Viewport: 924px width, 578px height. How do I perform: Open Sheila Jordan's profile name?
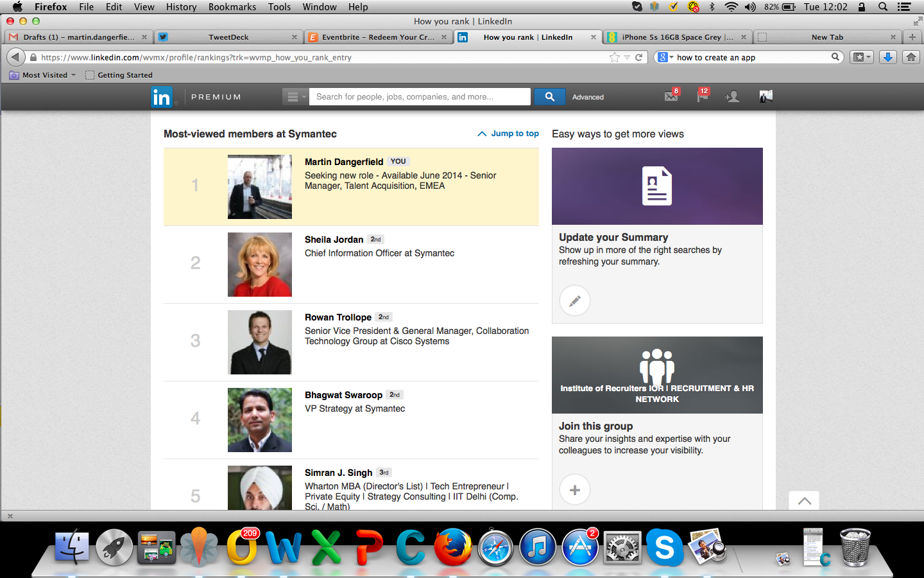tap(334, 240)
